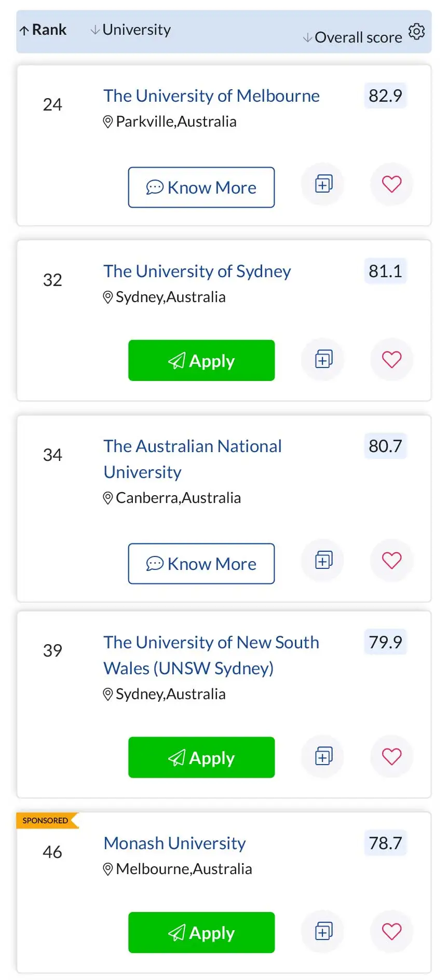Click heart icon on UNSW Sydney card
Image resolution: width=448 pixels, height=980 pixels.
pos(391,756)
